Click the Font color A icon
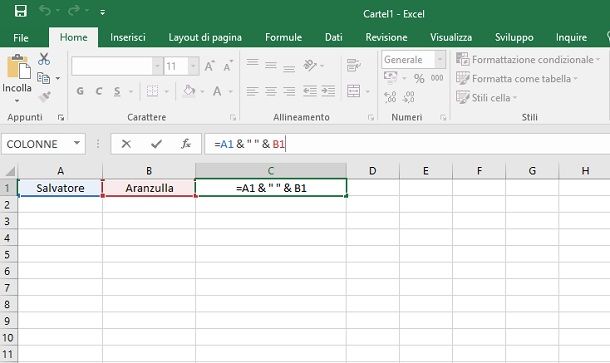This screenshot has height=363, width=610. click(217, 91)
